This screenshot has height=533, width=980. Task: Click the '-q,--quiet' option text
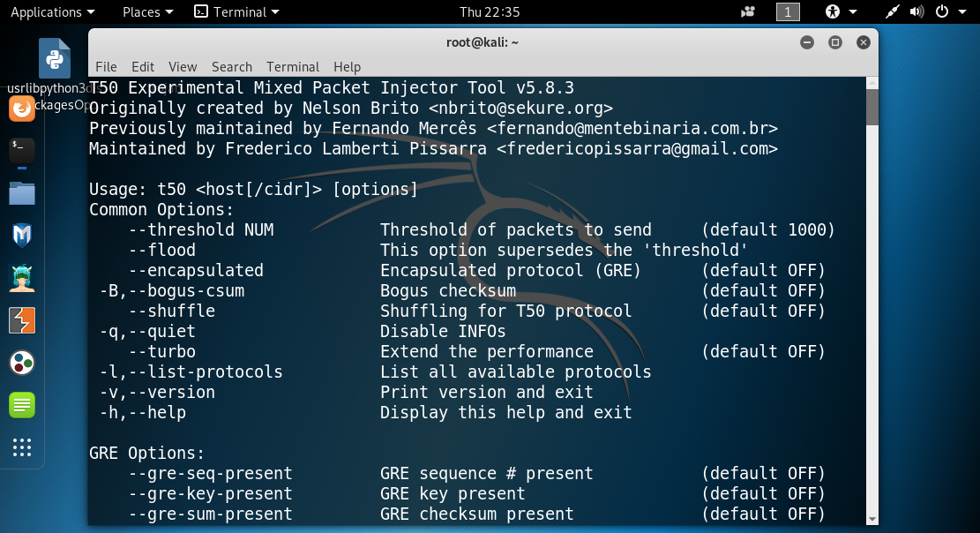(147, 332)
